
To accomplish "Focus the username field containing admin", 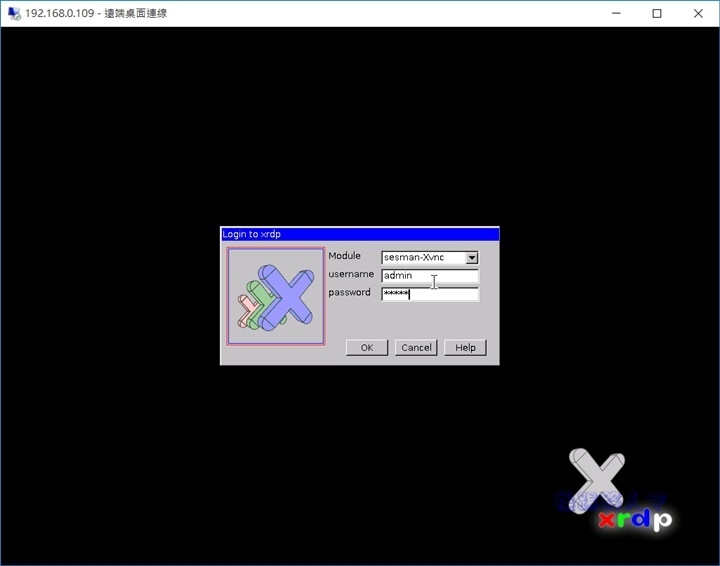I will (430, 275).
